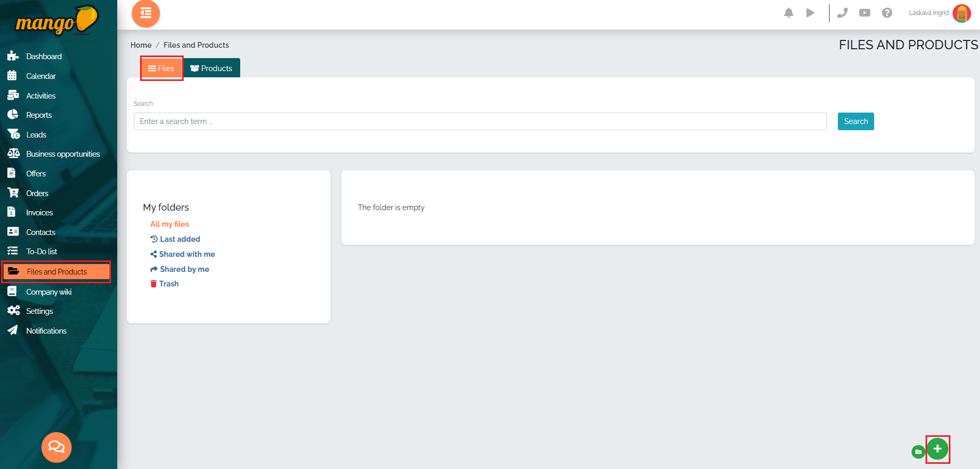Open the Reports pie chart icon
The width and height of the screenshot is (980, 469).
12,115
